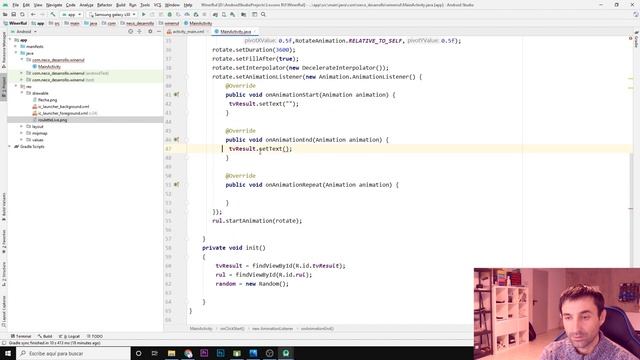Open the Android project view dropdown
Viewport: 640px width, 360px height.
[24, 31]
